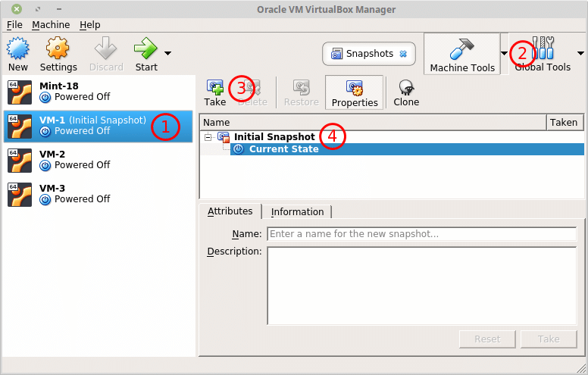588x375 pixels.
Task: Select the VM-2 virtual machine
Action: [x=99, y=160]
